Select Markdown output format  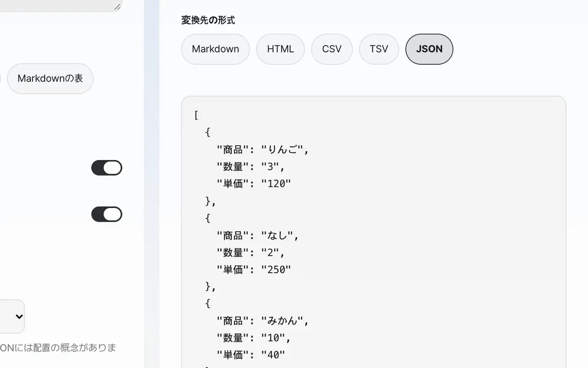(x=215, y=49)
